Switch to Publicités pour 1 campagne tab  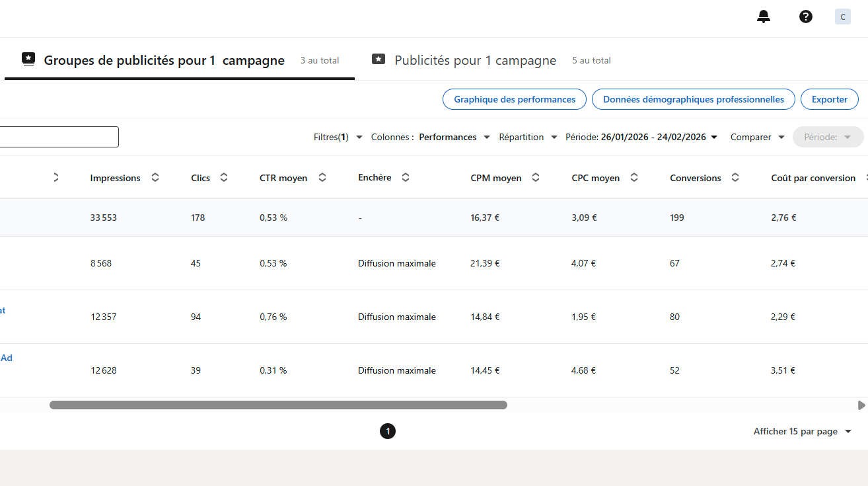475,61
